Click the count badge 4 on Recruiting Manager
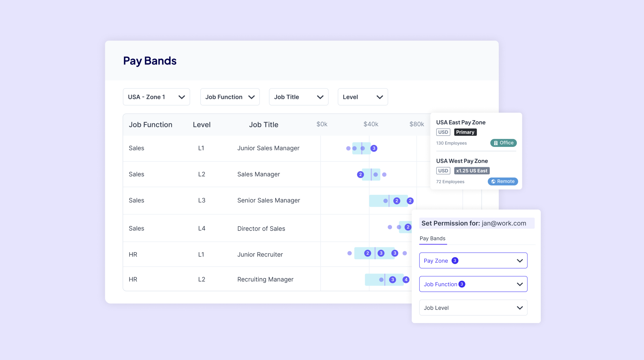 (x=406, y=280)
